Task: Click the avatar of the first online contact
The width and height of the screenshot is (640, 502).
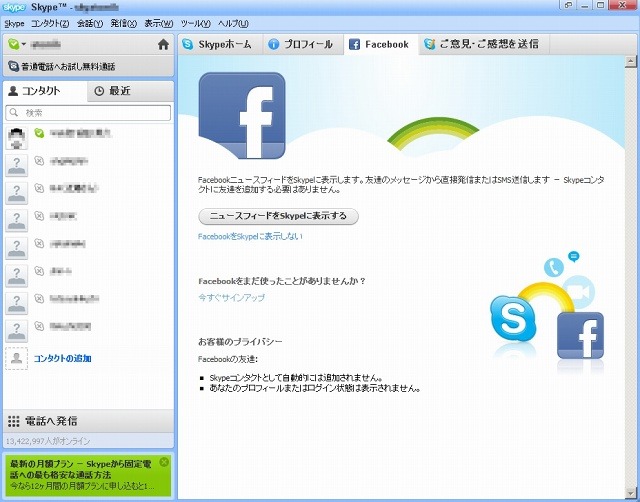Action: pyautogui.click(x=17, y=138)
